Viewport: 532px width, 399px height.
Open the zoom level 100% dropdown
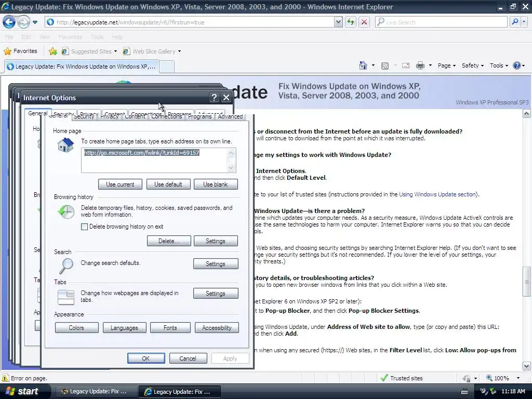click(x=518, y=378)
